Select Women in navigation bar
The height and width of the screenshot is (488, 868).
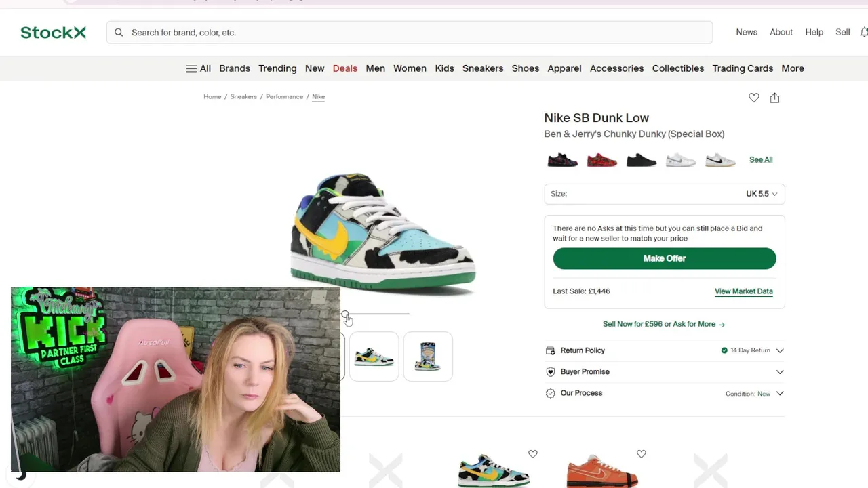[x=410, y=68]
